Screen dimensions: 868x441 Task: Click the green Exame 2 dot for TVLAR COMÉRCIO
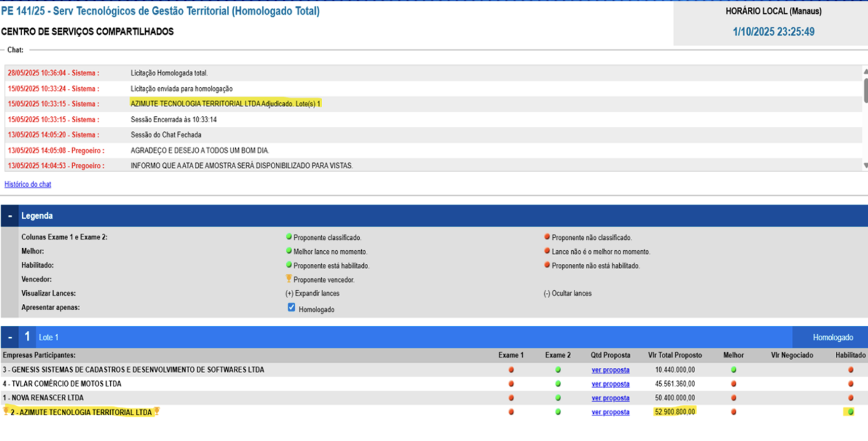pos(558,384)
